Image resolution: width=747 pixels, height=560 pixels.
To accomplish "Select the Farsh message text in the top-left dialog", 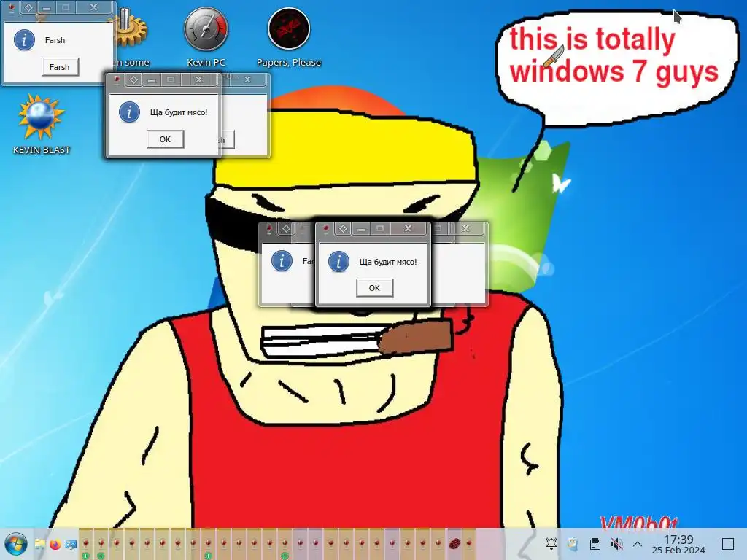I will pyautogui.click(x=55, y=41).
